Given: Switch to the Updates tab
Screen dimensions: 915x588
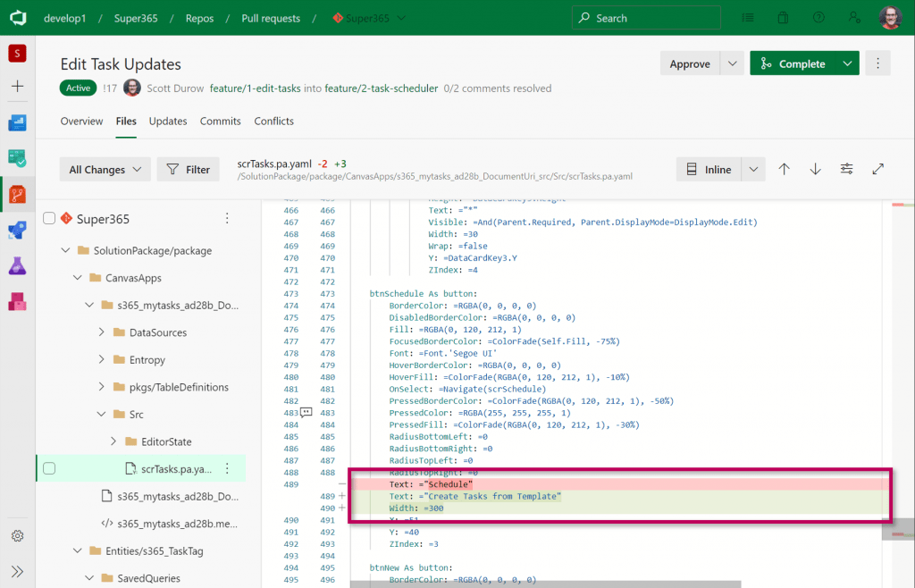Looking at the screenshot, I should 168,122.
